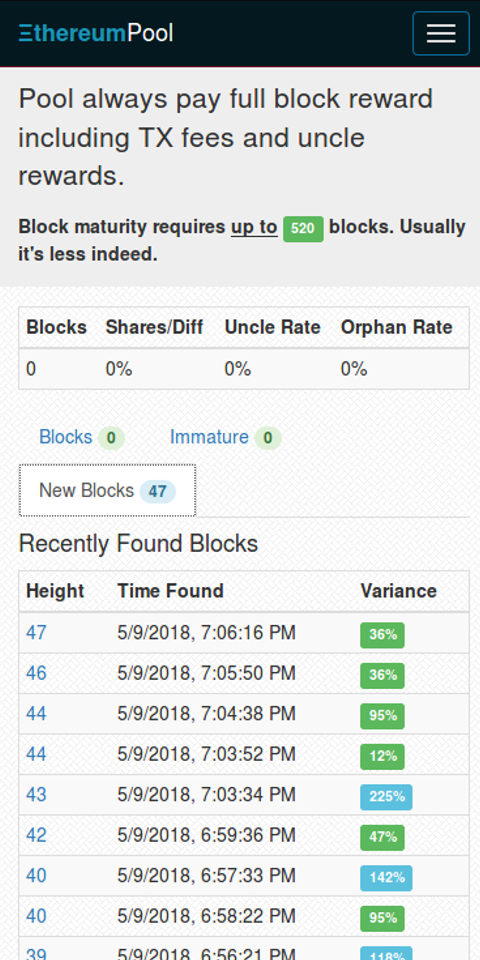Click the Orphan Rate column header
The image size is (480, 960).
[x=396, y=327]
